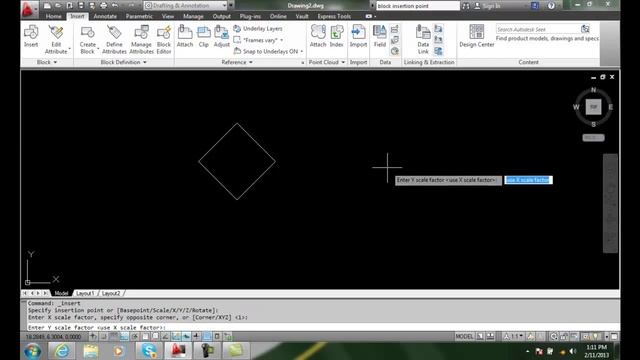Open the Manage Attributes tool
Viewport: 640px width, 360px height.
point(141,40)
